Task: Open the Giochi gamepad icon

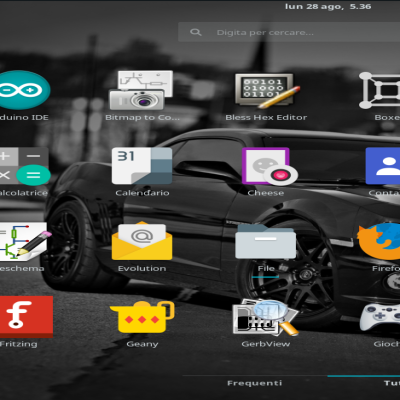Action: [380, 317]
